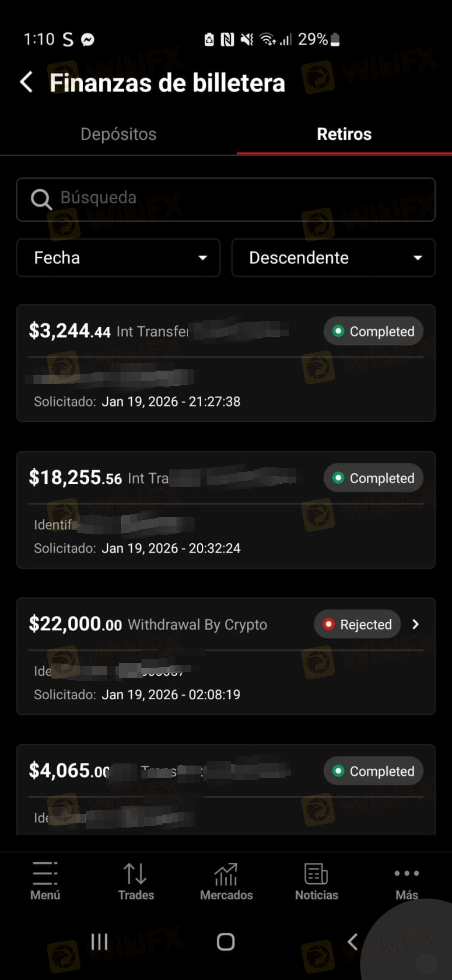
Task: Switch to the Depósitos tab
Action: 118,134
